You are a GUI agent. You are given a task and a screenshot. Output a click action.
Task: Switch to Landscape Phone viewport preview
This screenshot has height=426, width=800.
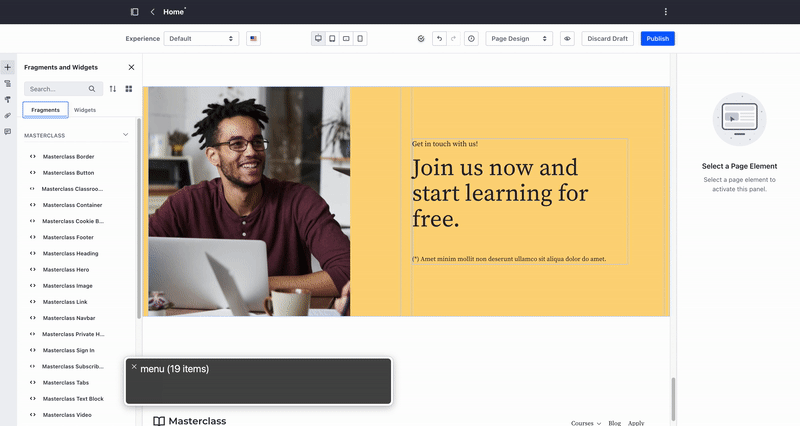[346, 39]
